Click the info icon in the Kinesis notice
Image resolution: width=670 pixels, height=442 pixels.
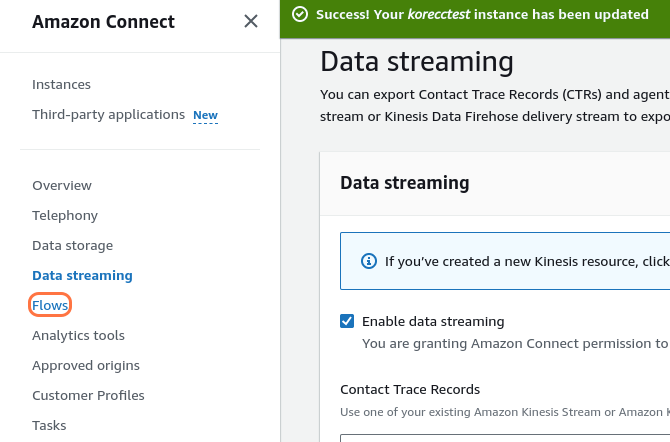(x=368, y=261)
